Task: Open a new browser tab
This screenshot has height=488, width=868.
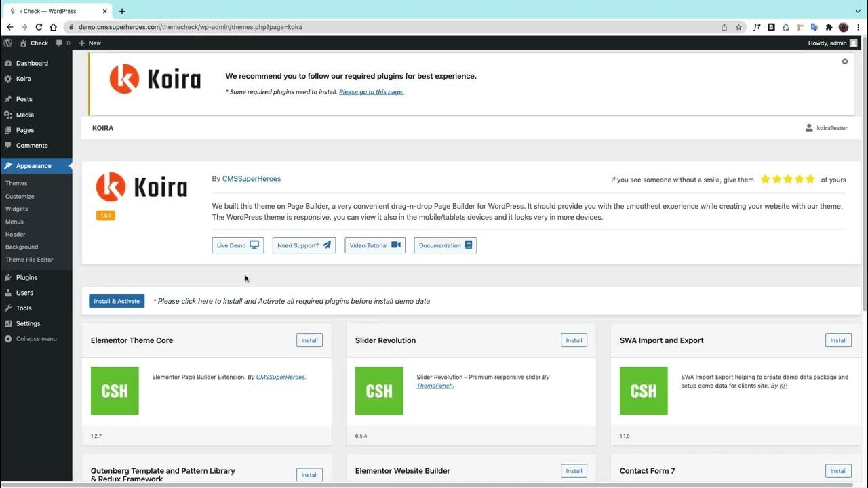Action: (122, 11)
